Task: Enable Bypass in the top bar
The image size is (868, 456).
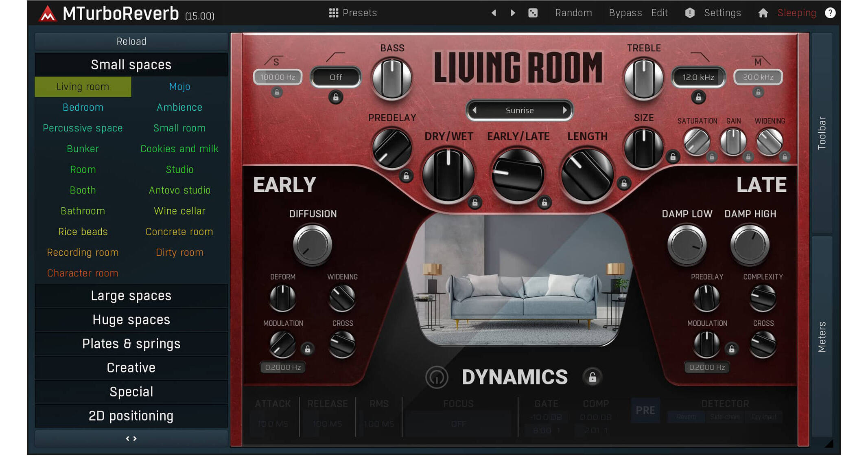Action: coord(625,13)
